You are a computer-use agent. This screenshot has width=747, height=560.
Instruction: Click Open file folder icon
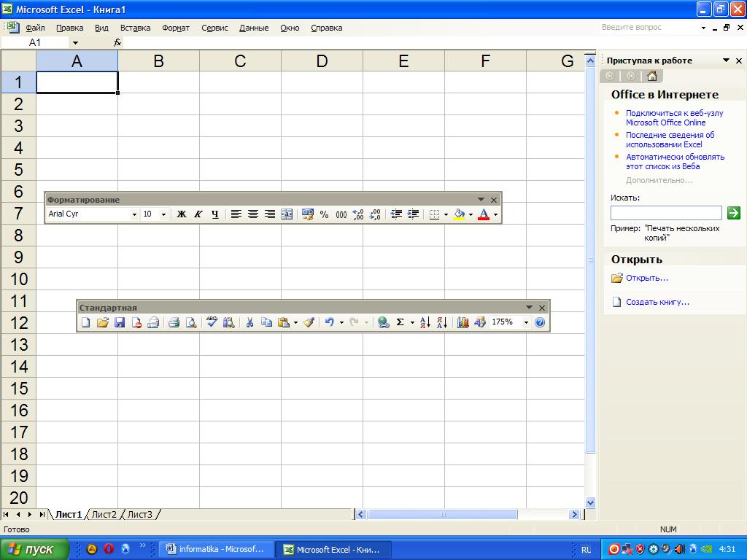point(102,322)
